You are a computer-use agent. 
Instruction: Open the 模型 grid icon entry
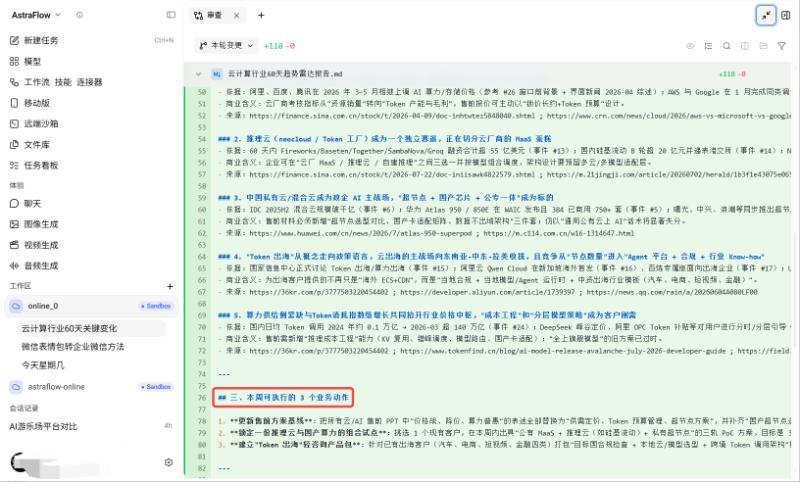click(14, 61)
